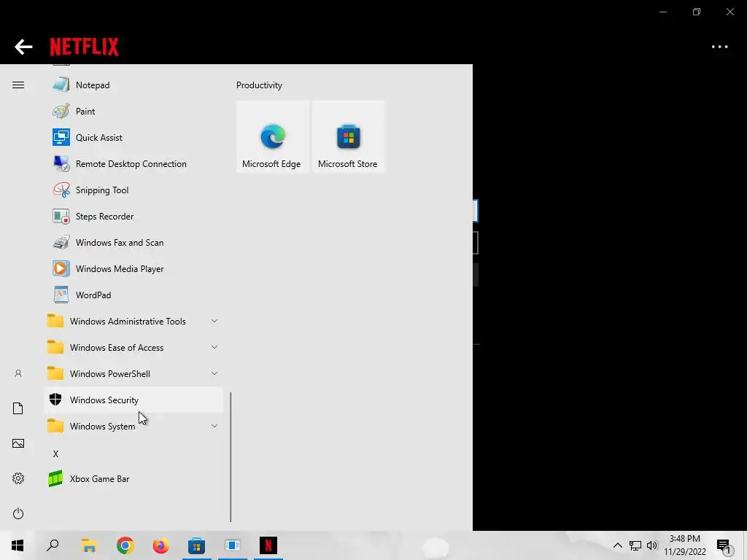Screen dimensions: 747x560
Task: Click the Netflix logo
Action: coord(85,47)
